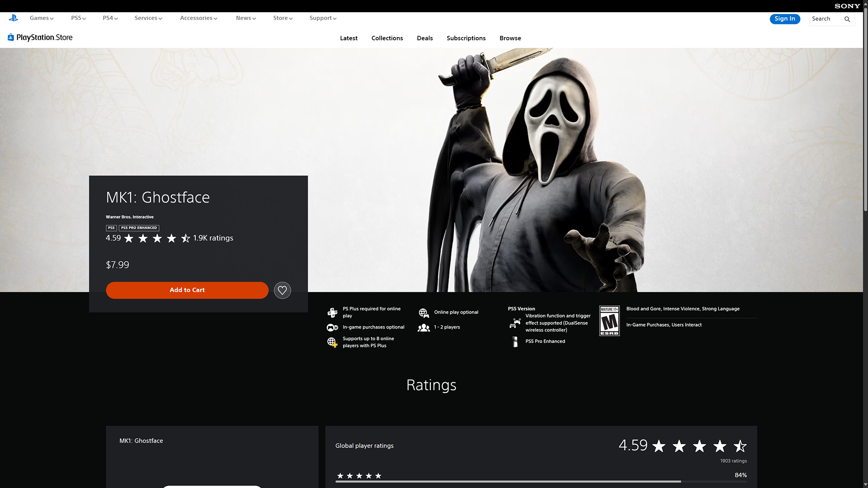Click the PlayStation Store bag logo
The width and height of the screenshot is (868, 488).
pyautogui.click(x=11, y=38)
